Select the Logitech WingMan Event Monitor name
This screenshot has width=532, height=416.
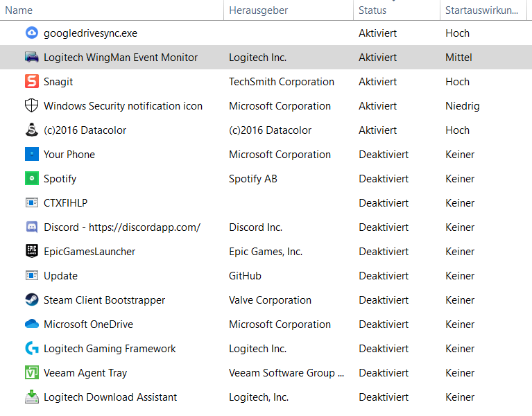coord(121,58)
